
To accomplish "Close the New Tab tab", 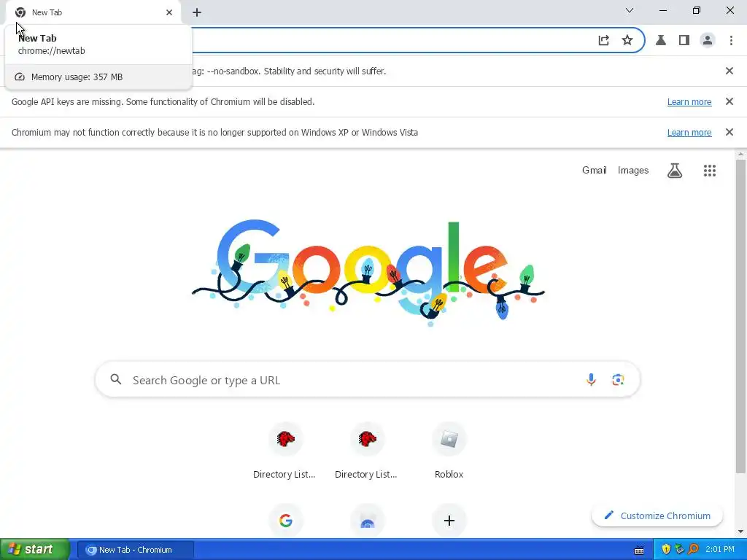I will tap(169, 12).
